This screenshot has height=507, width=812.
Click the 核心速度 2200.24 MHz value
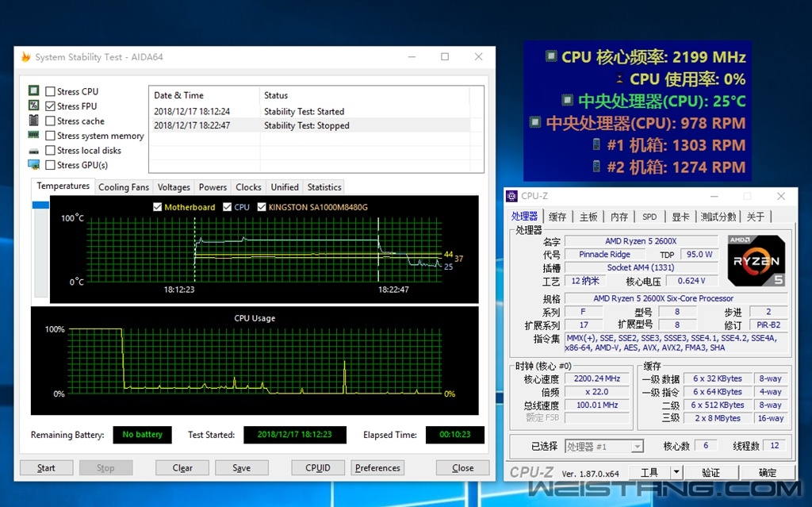pyautogui.click(x=596, y=378)
